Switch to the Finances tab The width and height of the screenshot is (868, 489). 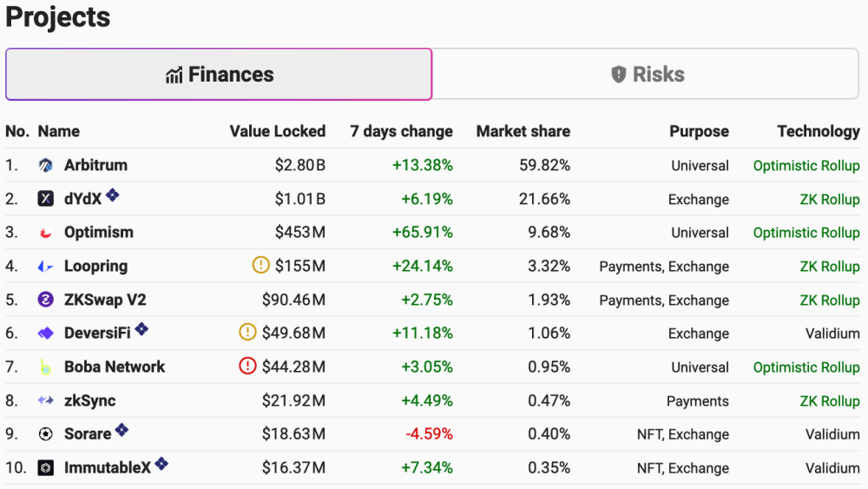[219, 74]
